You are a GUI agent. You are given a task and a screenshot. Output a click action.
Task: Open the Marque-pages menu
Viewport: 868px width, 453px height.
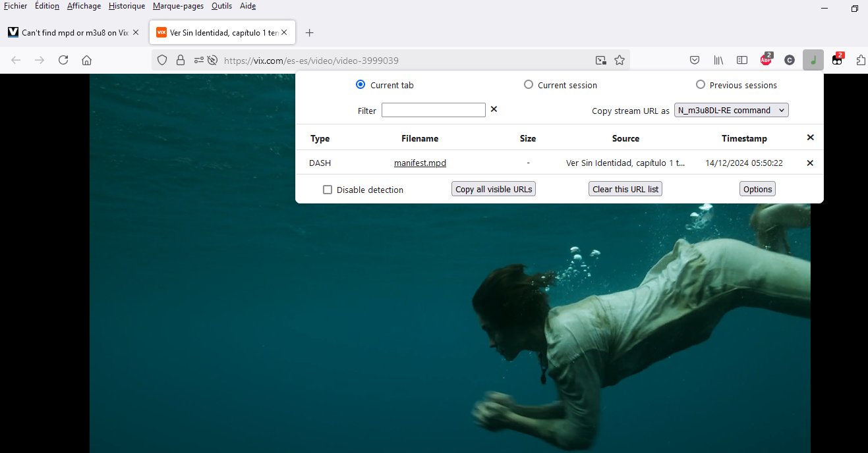(x=178, y=6)
